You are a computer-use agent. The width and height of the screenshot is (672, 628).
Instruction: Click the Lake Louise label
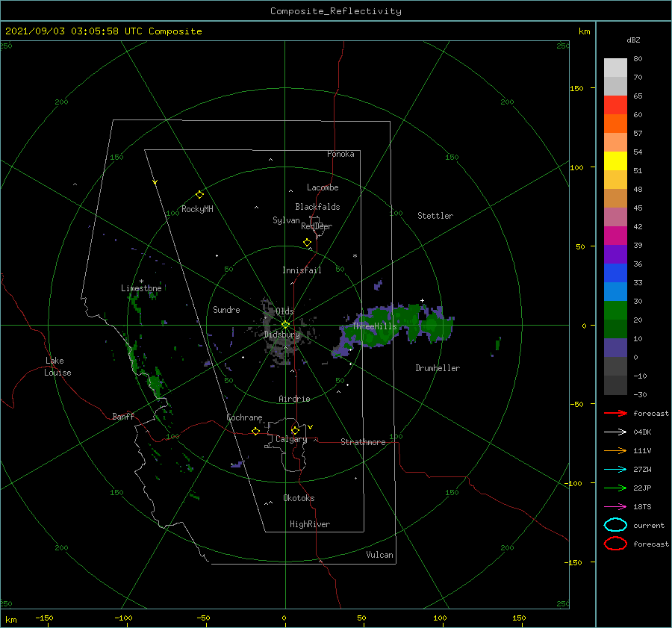[x=57, y=367]
